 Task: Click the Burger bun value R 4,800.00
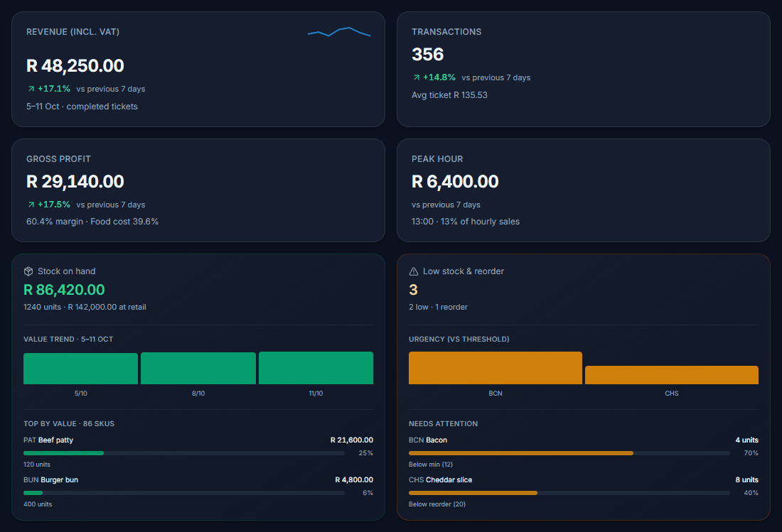(354, 480)
